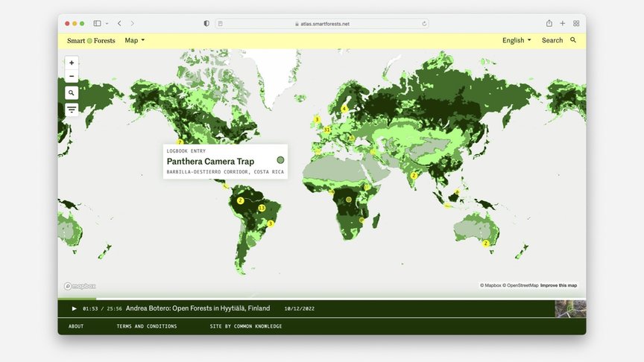The width and height of the screenshot is (644, 362).
Task: Select the cluster marker labeled 3 near UK
Action: [x=317, y=119]
